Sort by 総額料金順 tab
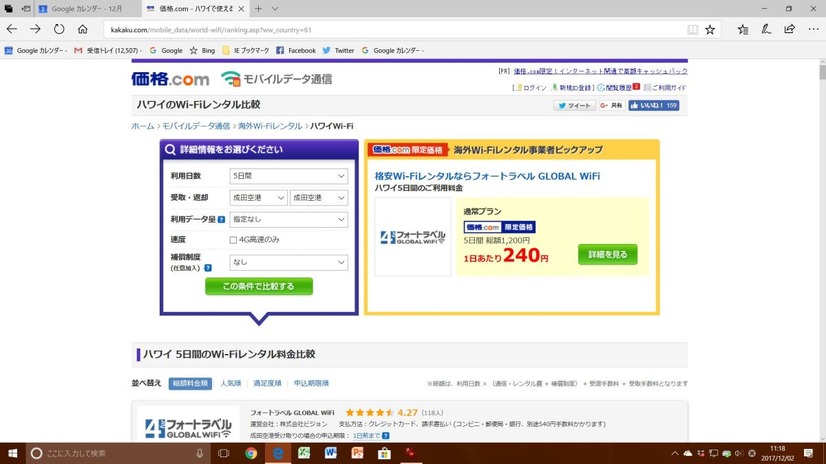The height and width of the screenshot is (464, 826). click(190, 383)
